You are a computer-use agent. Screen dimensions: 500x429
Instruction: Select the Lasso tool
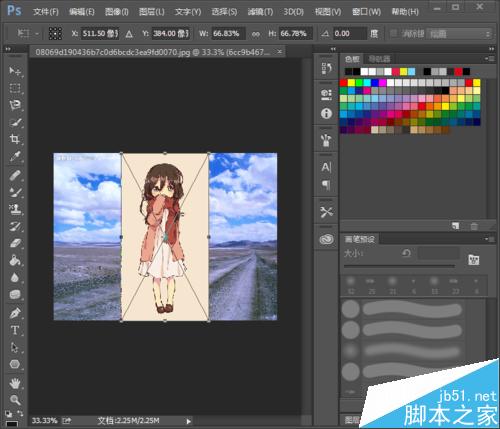[x=15, y=105]
